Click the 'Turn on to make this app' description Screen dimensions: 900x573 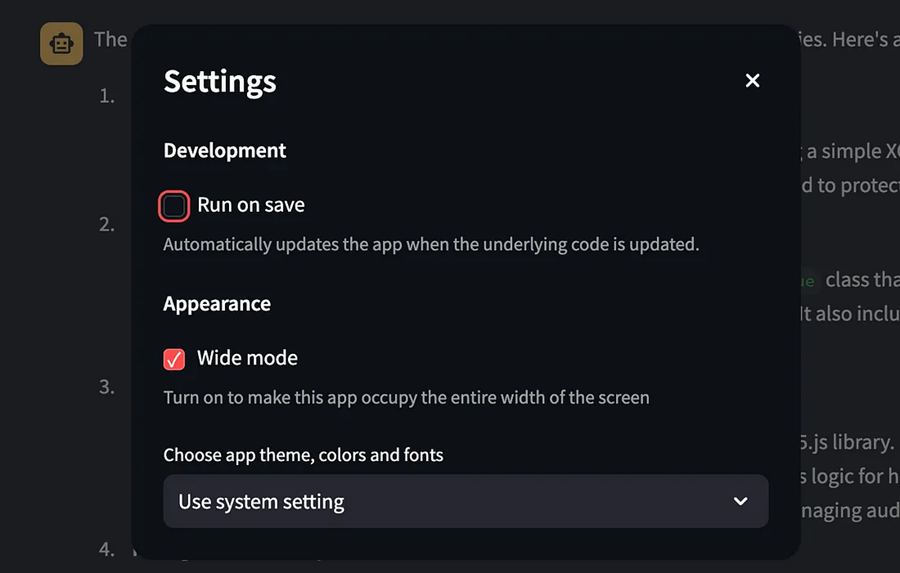click(x=406, y=397)
